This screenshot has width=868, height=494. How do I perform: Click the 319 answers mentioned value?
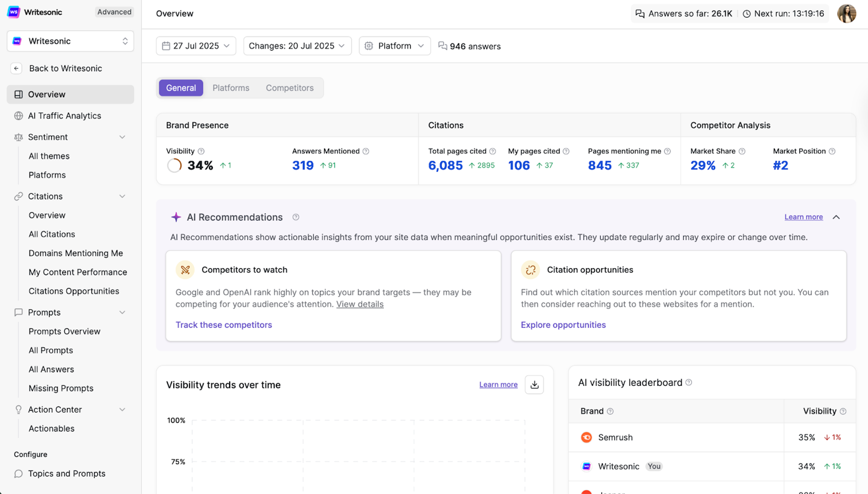click(303, 165)
